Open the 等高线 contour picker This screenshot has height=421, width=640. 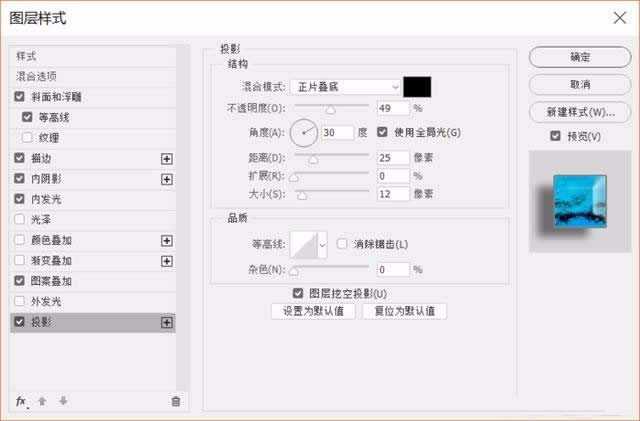(308, 245)
